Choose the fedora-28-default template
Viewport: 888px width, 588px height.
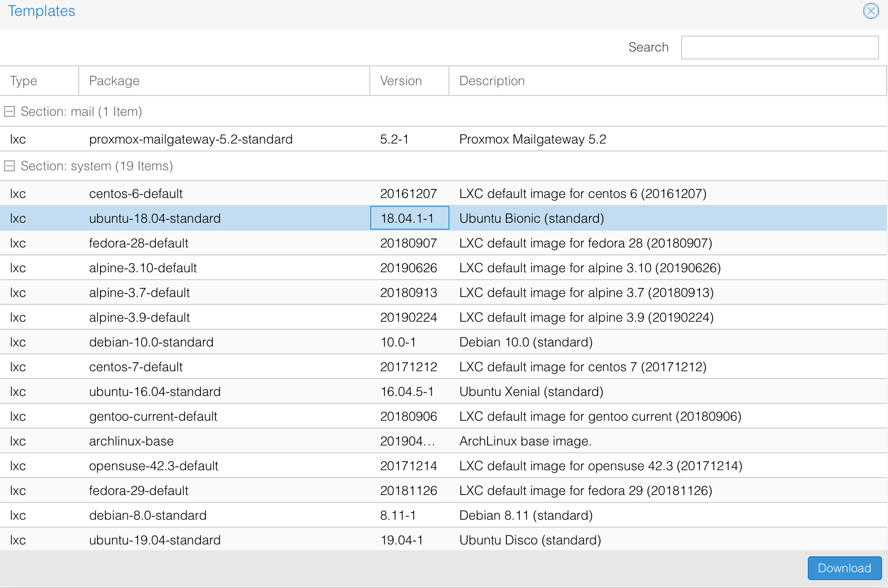point(139,243)
